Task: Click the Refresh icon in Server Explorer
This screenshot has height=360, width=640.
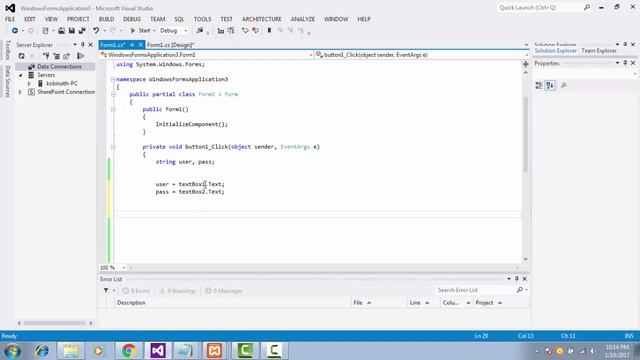Action: tap(22, 56)
